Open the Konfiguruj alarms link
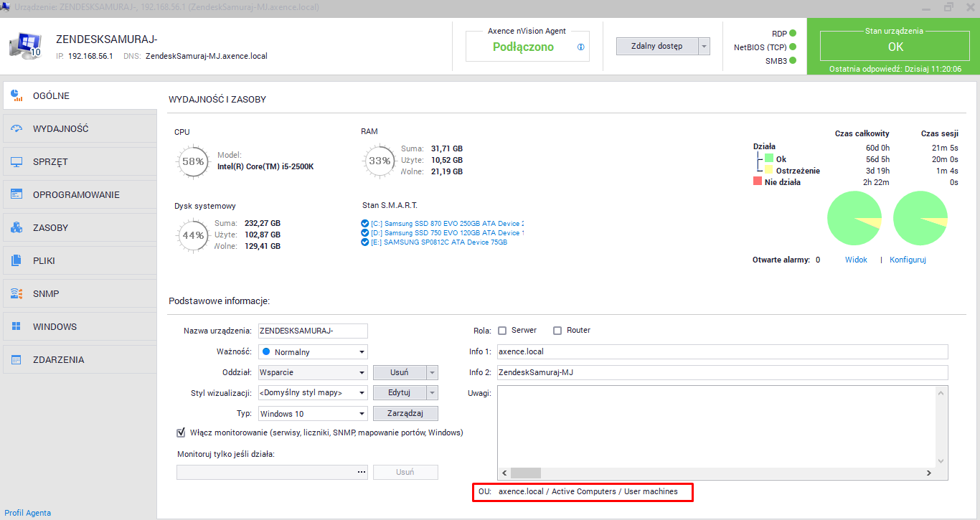This screenshot has height=520, width=980. pos(908,260)
